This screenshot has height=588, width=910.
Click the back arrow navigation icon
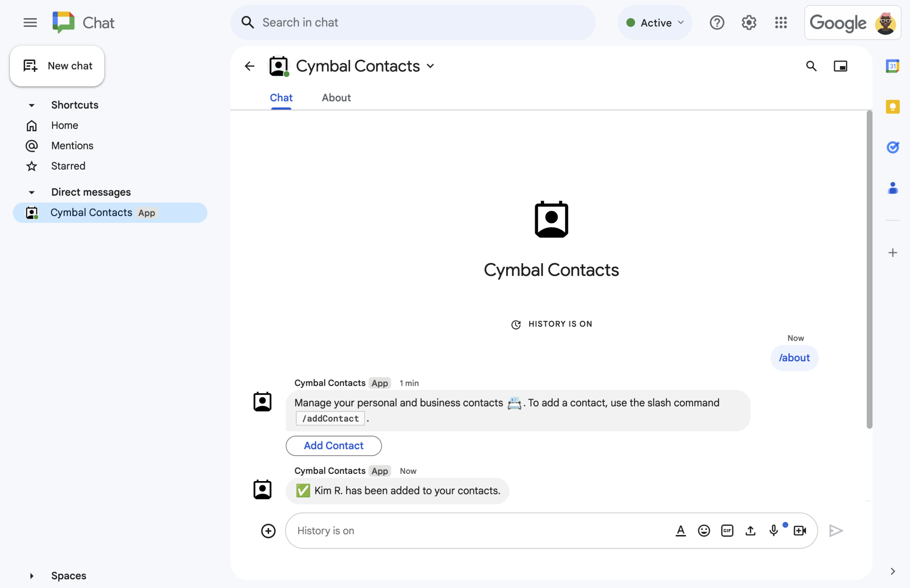pos(249,66)
